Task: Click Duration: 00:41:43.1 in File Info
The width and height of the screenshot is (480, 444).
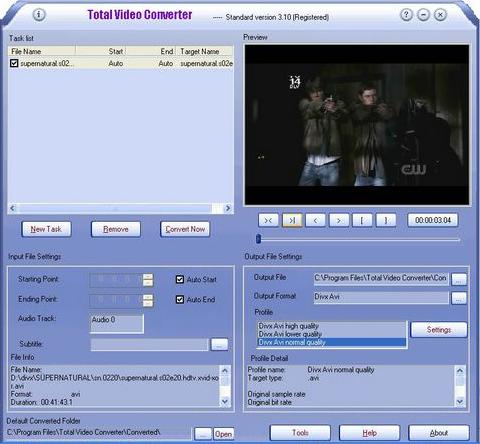Action: pos(42,402)
